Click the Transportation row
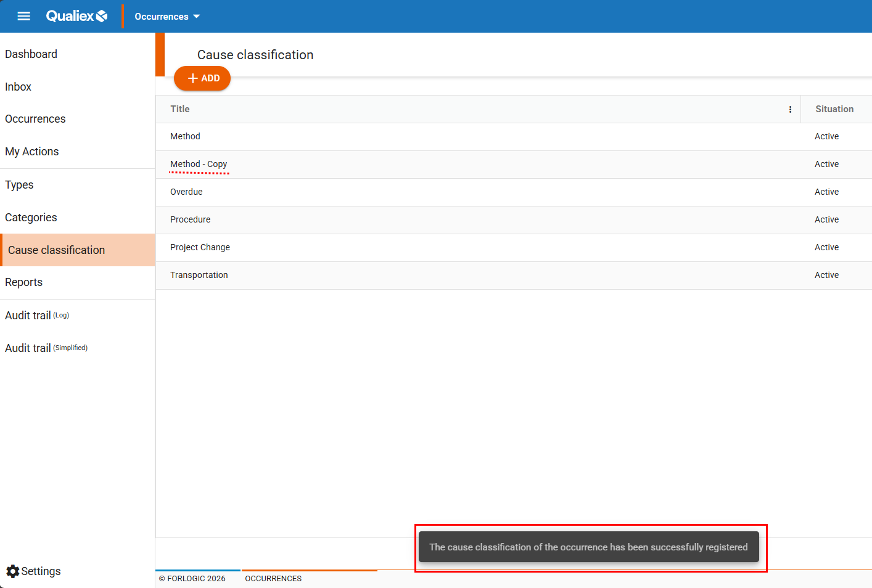The width and height of the screenshot is (872, 588). click(199, 275)
